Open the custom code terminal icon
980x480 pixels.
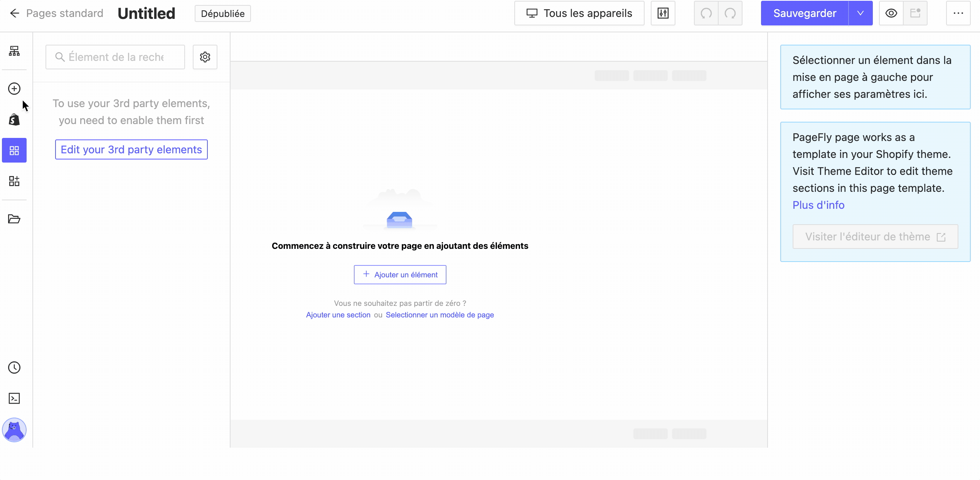[x=14, y=398]
